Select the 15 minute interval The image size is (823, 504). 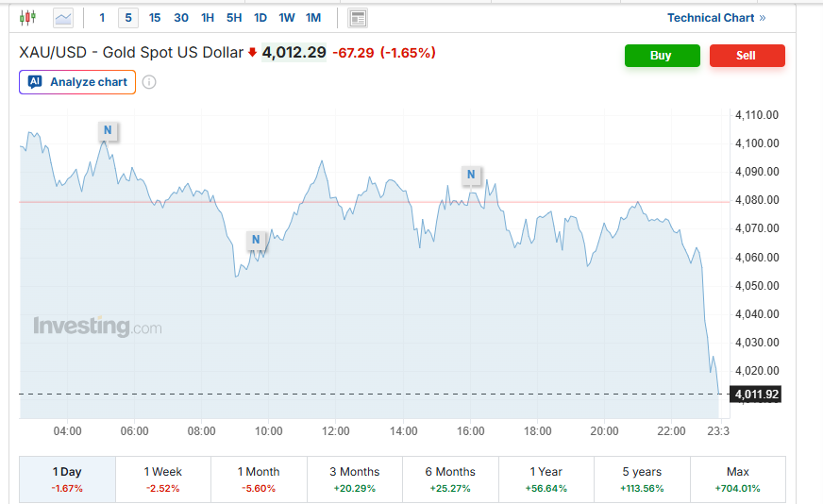[x=155, y=17]
